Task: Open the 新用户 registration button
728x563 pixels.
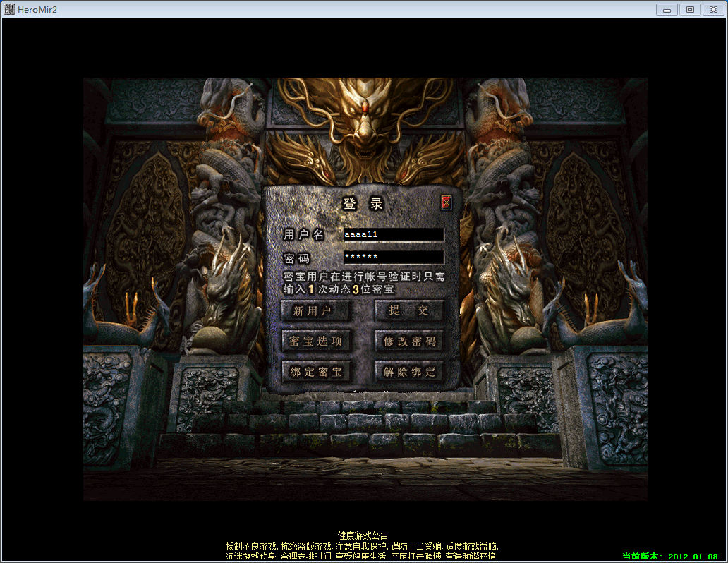Action: click(316, 310)
